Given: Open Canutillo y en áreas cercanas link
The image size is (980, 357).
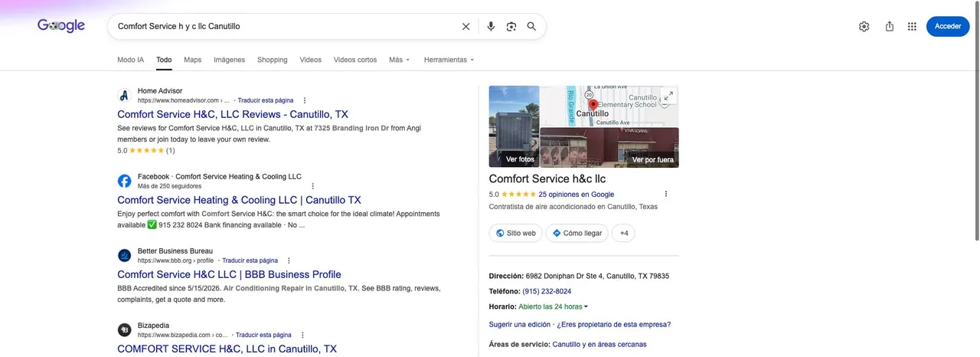Looking at the screenshot, I should click(599, 345).
